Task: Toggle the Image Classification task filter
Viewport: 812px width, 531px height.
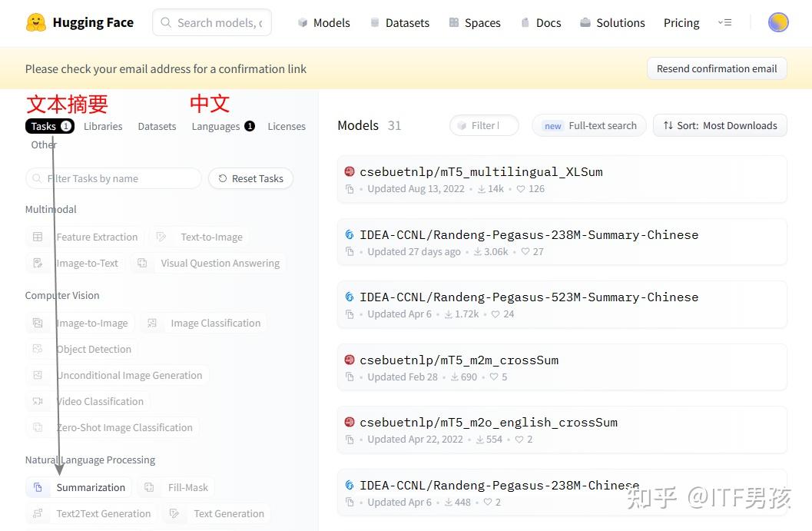Action: [203, 323]
